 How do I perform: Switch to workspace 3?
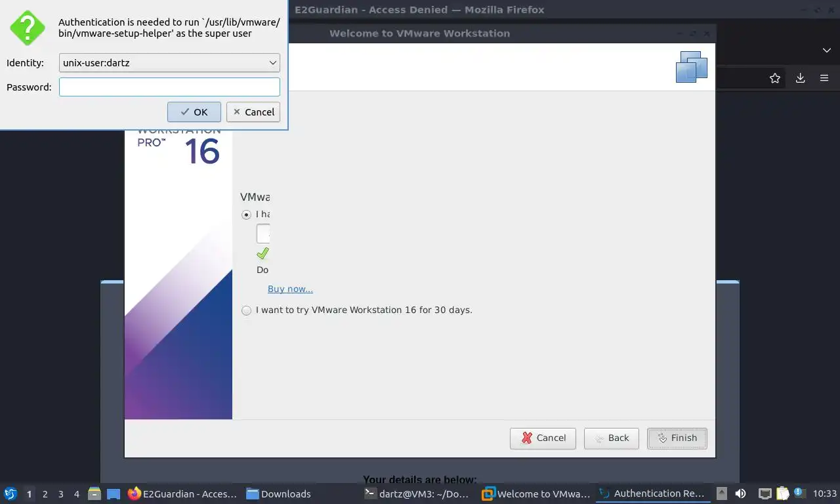click(60, 494)
